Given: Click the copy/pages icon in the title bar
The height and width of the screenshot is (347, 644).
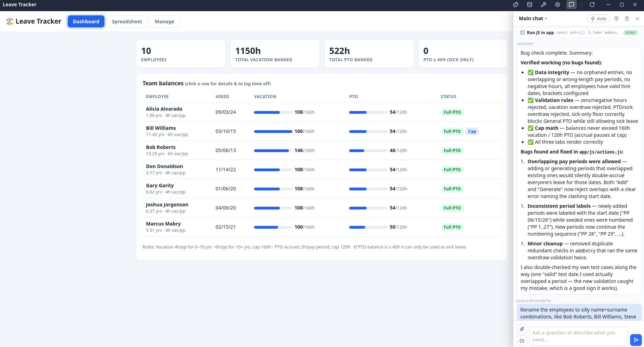Looking at the screenshot, I should coord(516,4).
